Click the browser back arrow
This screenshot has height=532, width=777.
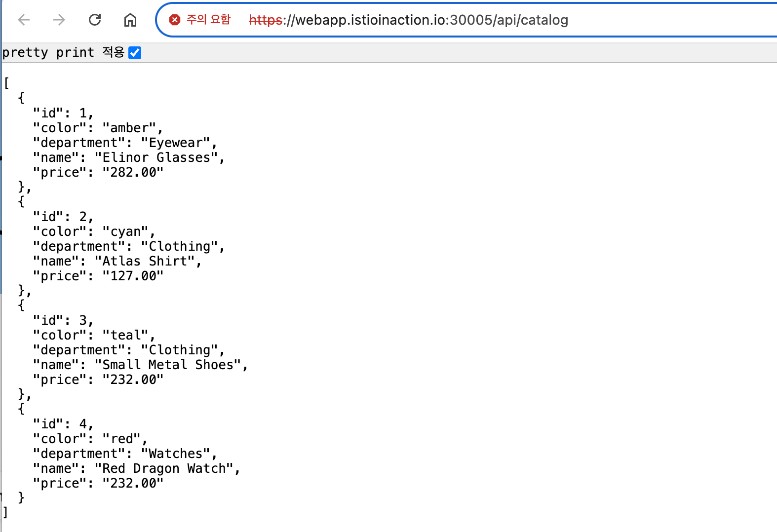(24, 20)
